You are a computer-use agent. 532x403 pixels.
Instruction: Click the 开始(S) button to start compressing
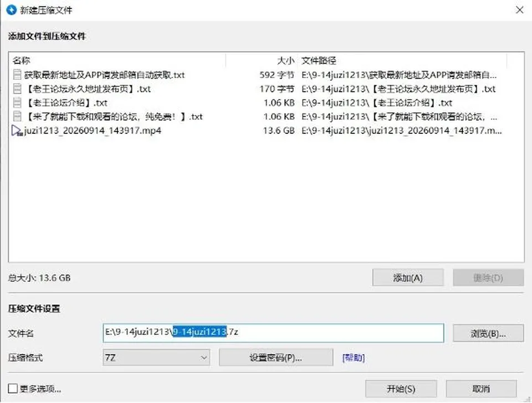401,389
